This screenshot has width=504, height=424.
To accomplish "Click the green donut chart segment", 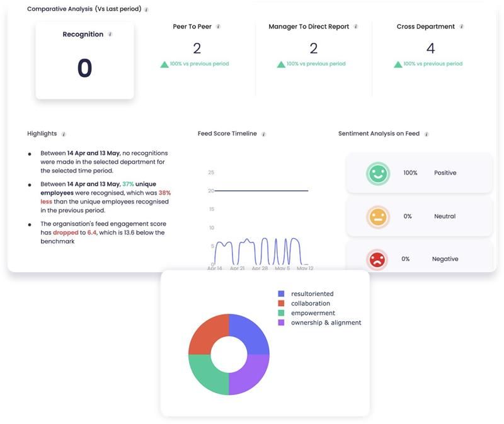I will pos(209,375).
